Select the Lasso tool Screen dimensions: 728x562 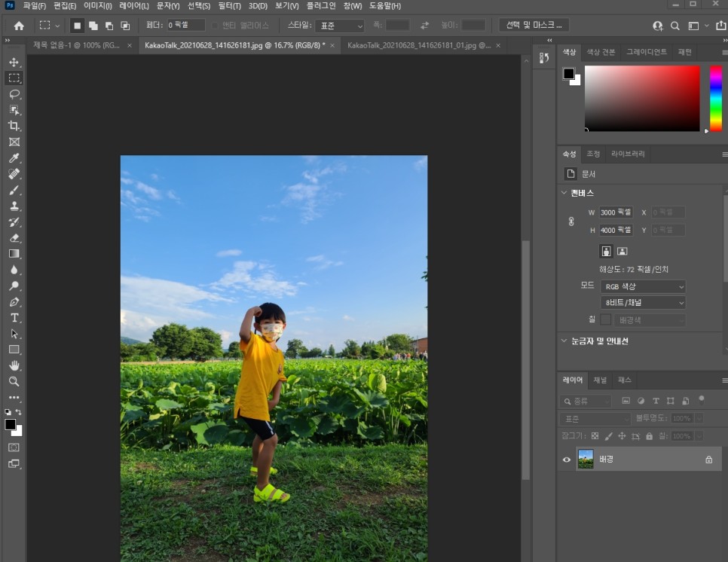(14, 94)
